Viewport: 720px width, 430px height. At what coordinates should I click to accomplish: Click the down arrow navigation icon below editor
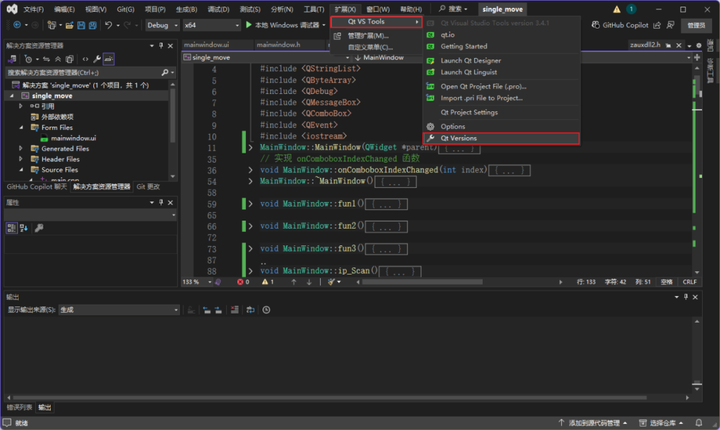[x=309, y=282]
